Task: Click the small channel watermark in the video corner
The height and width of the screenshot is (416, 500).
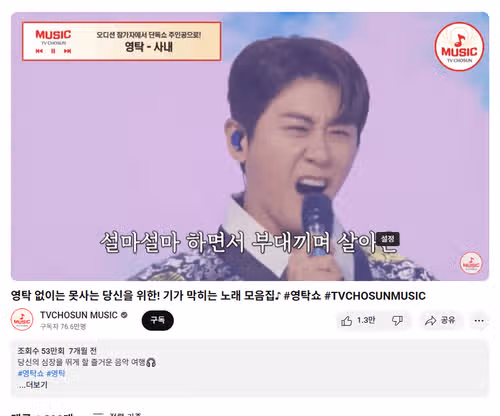Action: [471, 263]
